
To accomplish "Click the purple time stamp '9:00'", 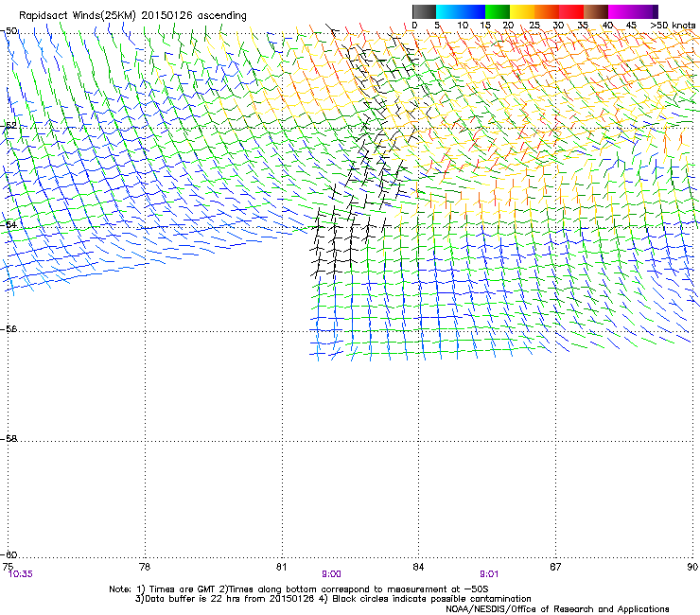I will click(331, 574).
